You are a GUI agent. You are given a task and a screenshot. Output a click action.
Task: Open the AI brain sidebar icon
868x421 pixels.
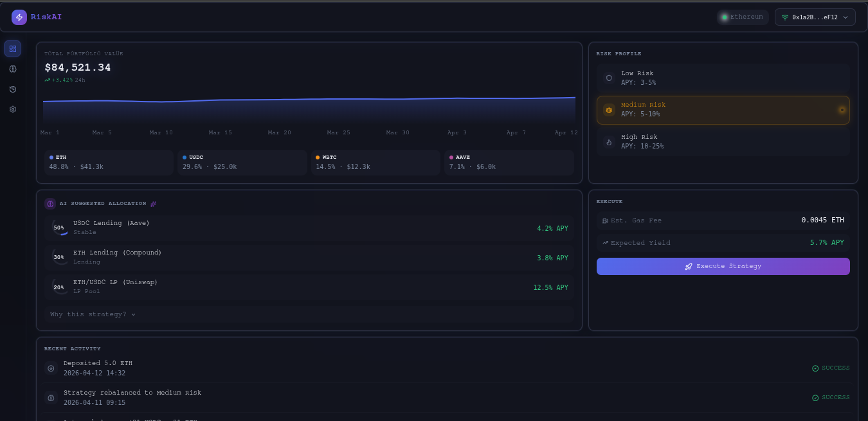(x=13, y=69)
